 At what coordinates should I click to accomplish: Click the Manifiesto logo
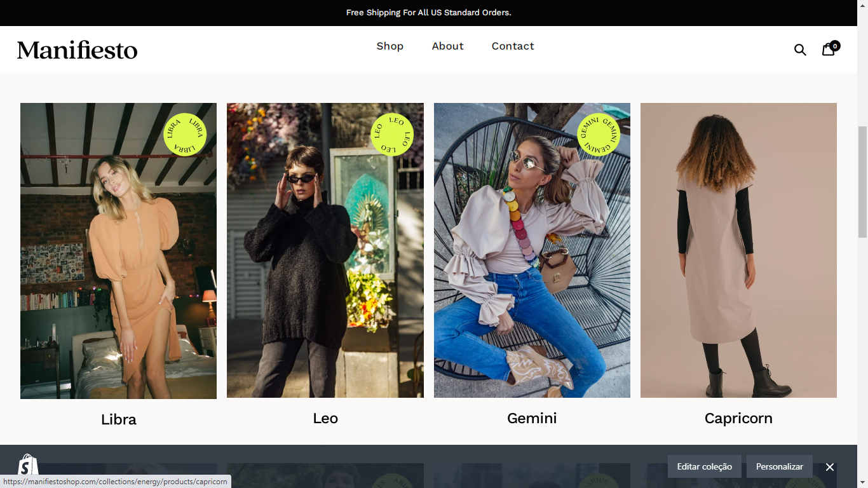(x=77, y=50)
